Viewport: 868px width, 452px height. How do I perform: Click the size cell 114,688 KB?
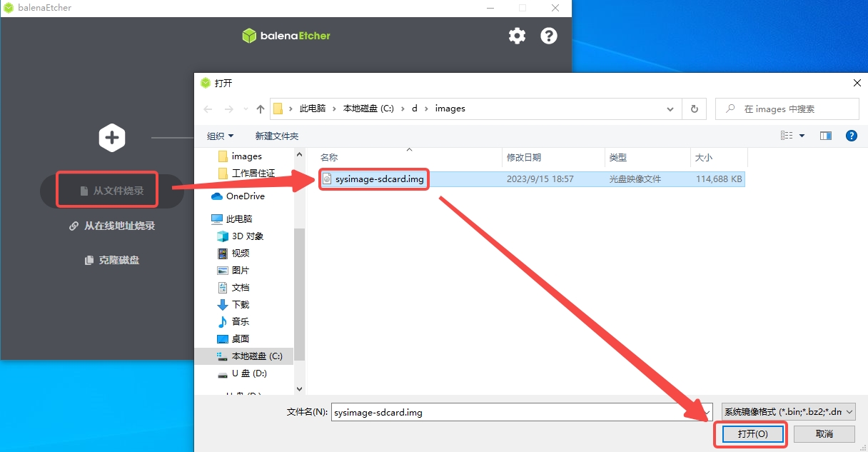[x=719, y=179]
